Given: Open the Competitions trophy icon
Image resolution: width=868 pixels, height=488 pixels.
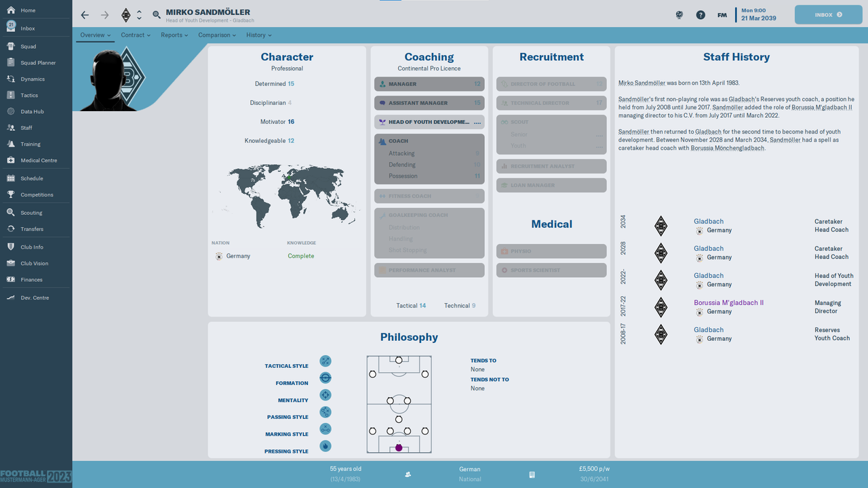Looking at the screenshot, I should [x=11, y=195].
